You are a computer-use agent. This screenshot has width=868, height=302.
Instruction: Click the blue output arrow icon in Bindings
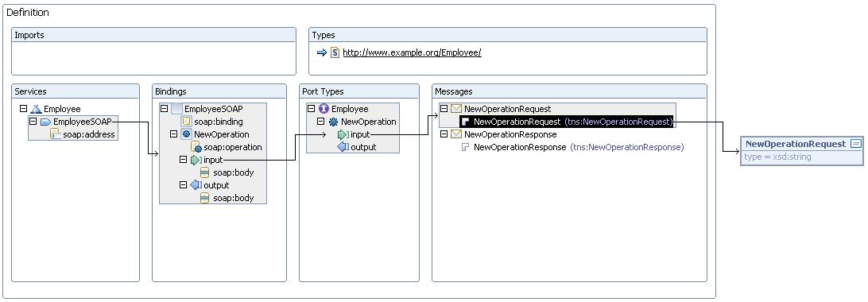point(196,185)
